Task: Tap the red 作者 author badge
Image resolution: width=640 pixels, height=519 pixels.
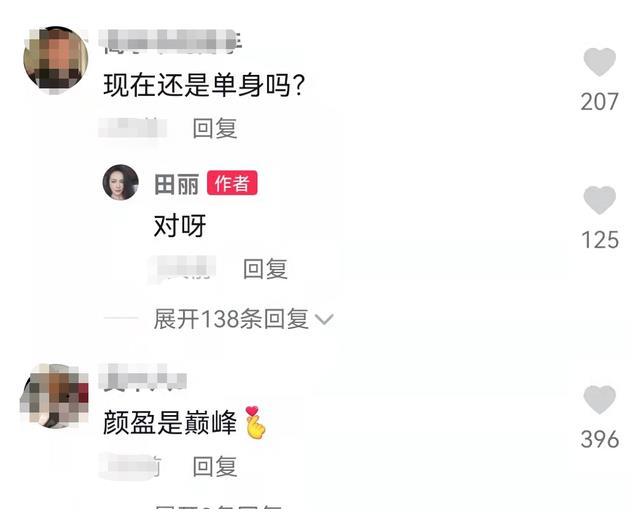Action: 232,183
